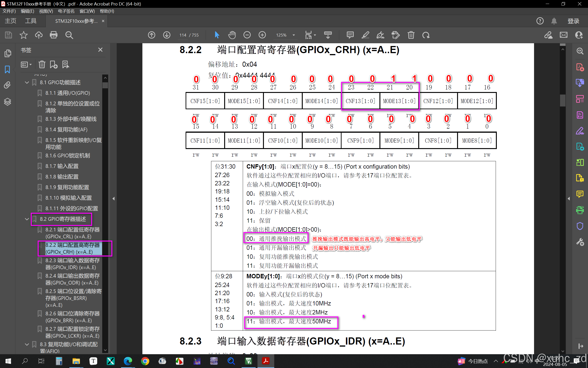This screenshot has height=368, width=588.
Task: Zoom out with minus button
Action: [247, 35]
